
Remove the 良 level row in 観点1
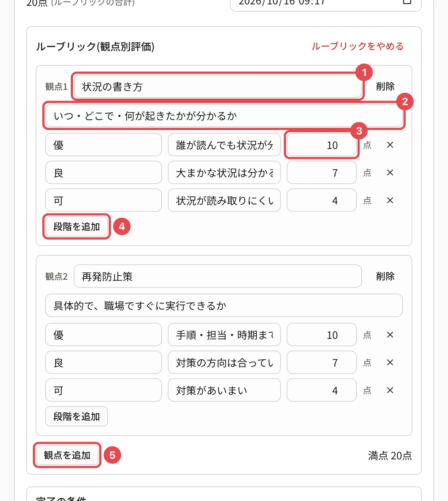pyautogui.click(x=390, y=173)
